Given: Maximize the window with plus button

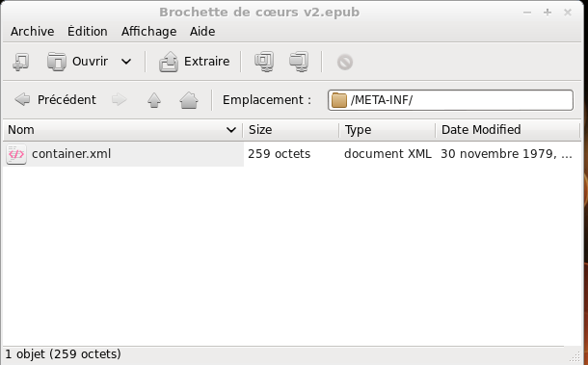Looking at the screenshot, I should point(548,13).
